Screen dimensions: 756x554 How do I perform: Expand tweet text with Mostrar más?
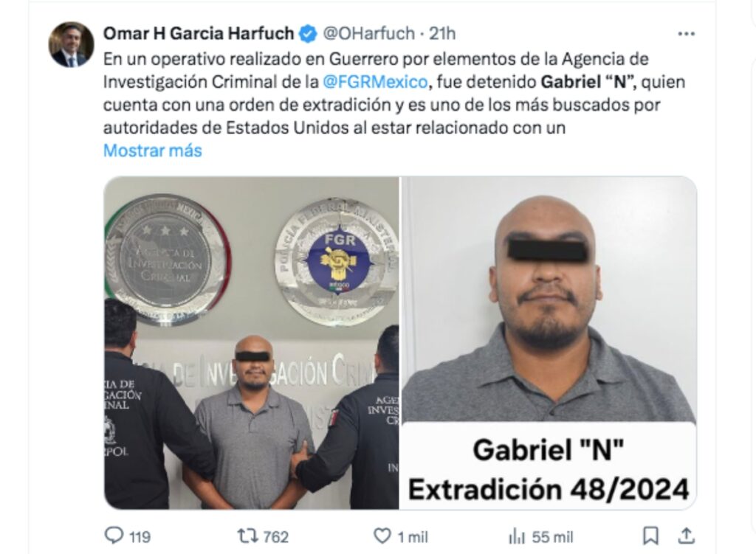(x=152, y=150)
